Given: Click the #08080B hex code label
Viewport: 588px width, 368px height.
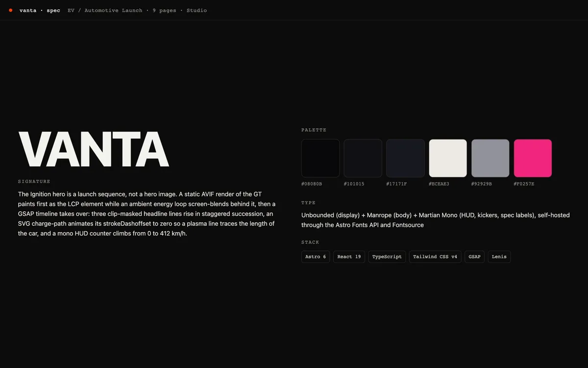Looking at the screenshot, I should [312, 184].
